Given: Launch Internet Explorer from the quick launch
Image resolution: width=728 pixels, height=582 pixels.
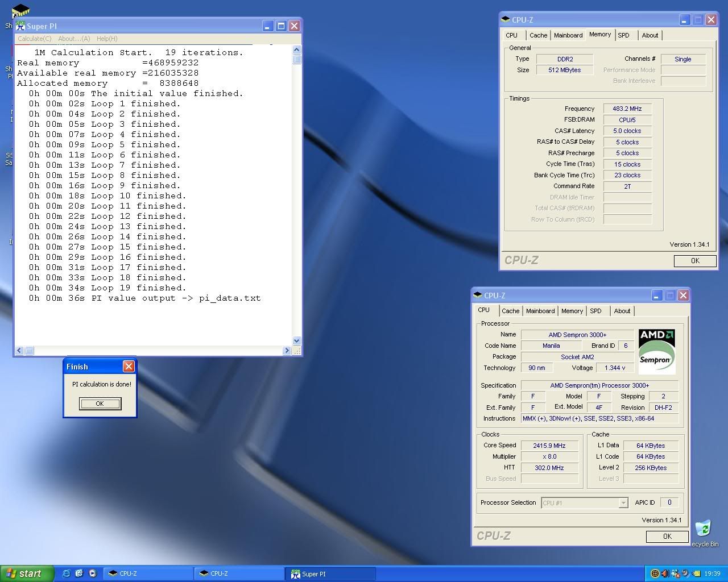Looking at the screenshot, I should (66, 573).
